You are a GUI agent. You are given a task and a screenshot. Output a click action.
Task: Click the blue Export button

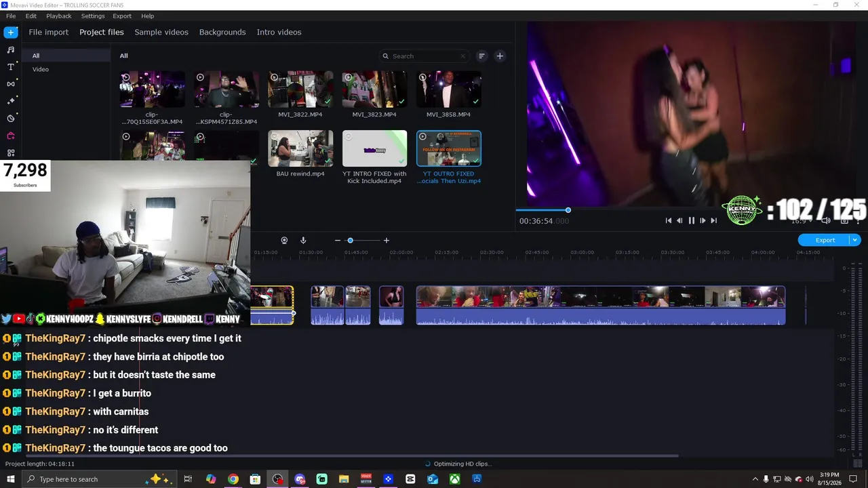coord(825,240)
